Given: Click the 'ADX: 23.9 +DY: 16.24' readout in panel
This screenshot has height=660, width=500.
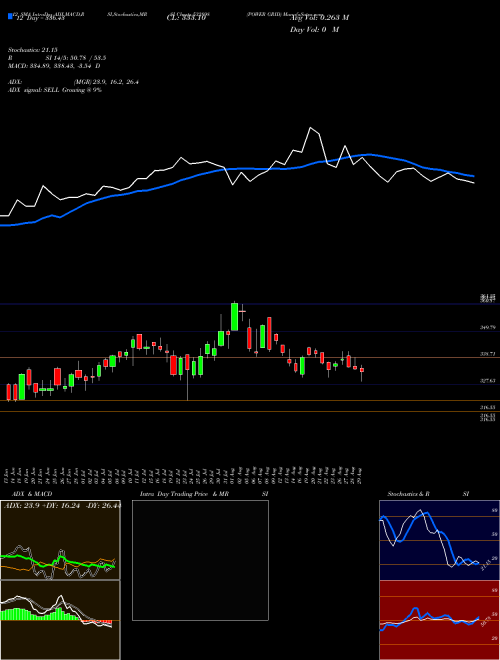Looking at the screenshot, I should (62, 506).
